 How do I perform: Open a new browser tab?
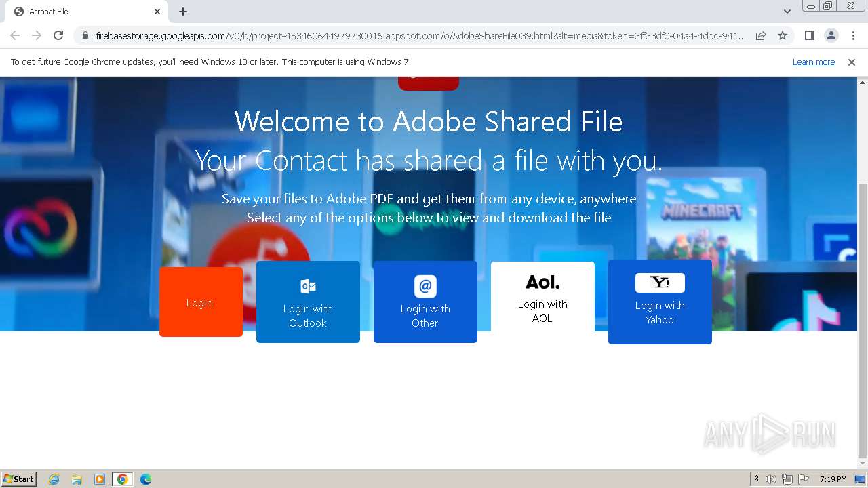click(x=183, y=12)
